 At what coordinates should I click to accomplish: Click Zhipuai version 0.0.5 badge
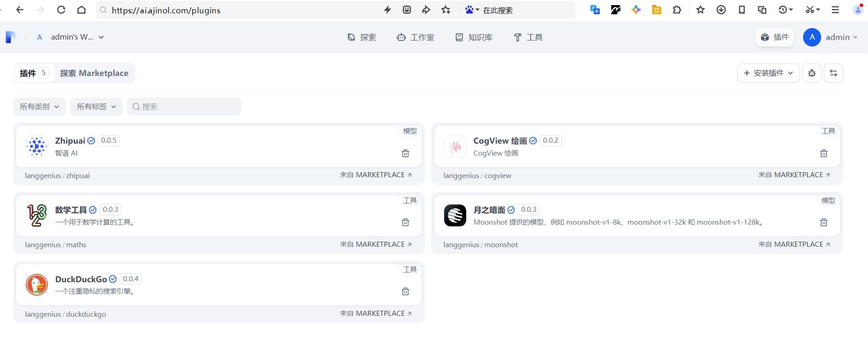point(109,140)
